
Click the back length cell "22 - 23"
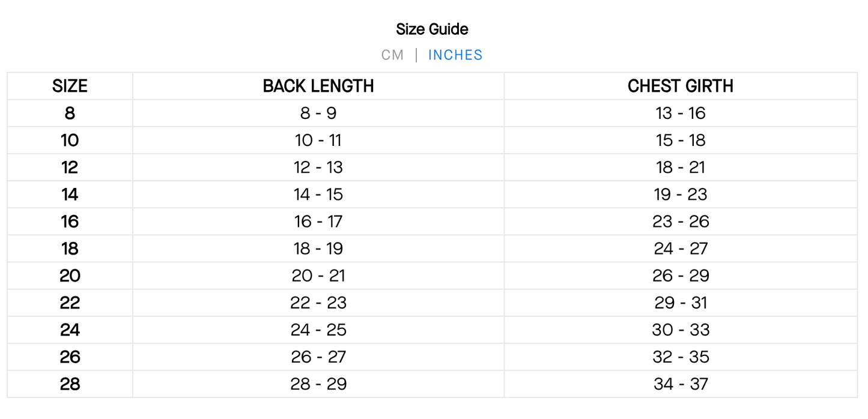click(x=318, y=303)
